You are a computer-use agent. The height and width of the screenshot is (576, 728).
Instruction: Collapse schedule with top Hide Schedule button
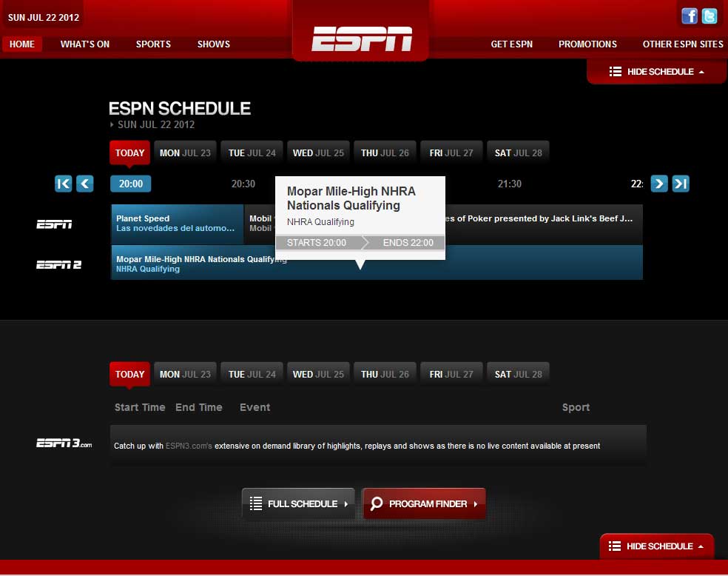pyautogui.click(x=656, y=72)
